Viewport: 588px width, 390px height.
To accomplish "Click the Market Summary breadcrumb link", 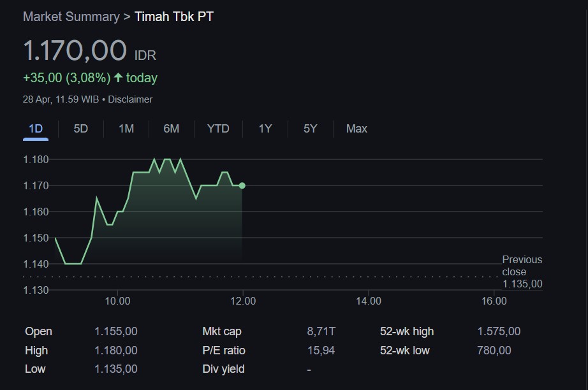I will (x=71, y=17).
